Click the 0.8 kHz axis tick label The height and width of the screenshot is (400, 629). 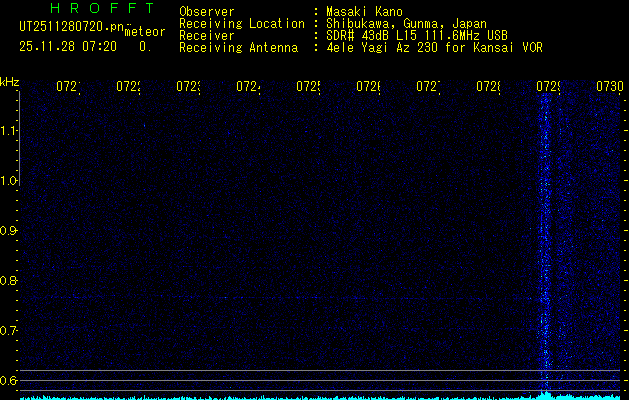(8, 280)
